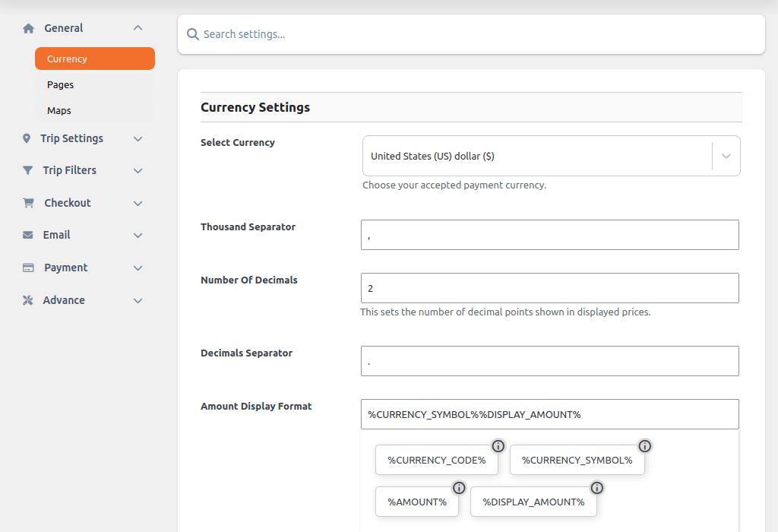The height and width of the screenshot is (532, 778).
Task: Expand the Trip Settings chevron
Action: 138,139
